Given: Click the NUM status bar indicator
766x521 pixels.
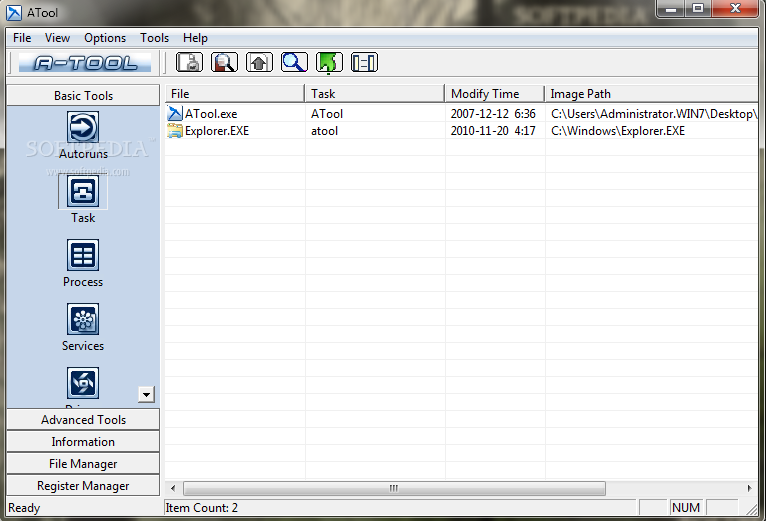Looking at the screenshot, I should click(x=685, y=508).
